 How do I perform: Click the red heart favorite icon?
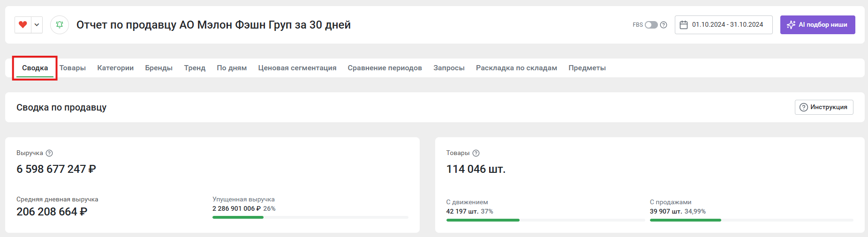pos(23,25)
